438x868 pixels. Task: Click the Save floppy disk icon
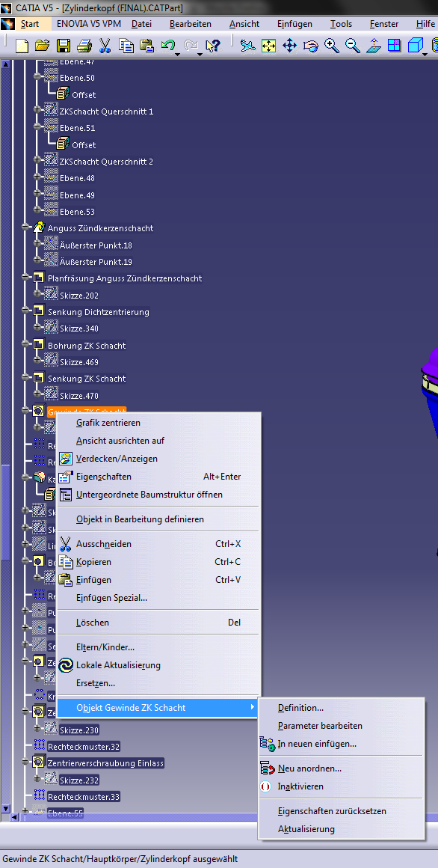pyautogui.click(x=64, y=46)
